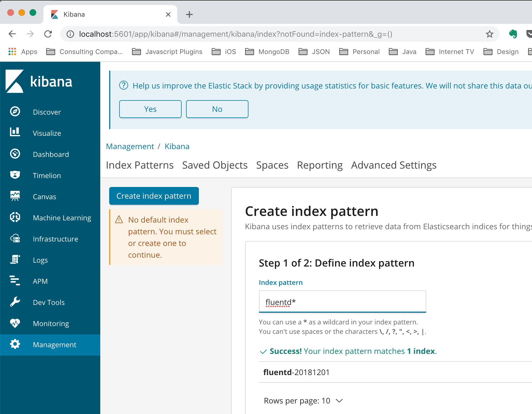Click the Visualize bar chart icon
The width and height of the screenshot is (532, 414).
[15, 132]
